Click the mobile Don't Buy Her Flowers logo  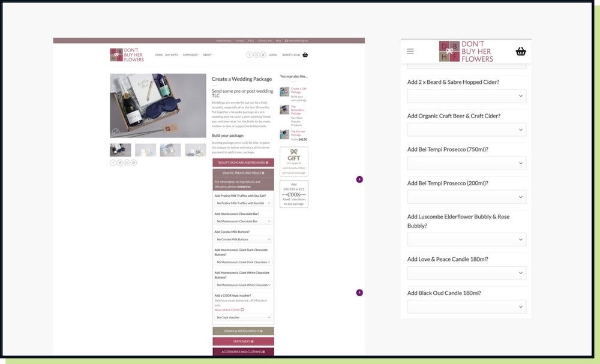[x=466, y=51]
